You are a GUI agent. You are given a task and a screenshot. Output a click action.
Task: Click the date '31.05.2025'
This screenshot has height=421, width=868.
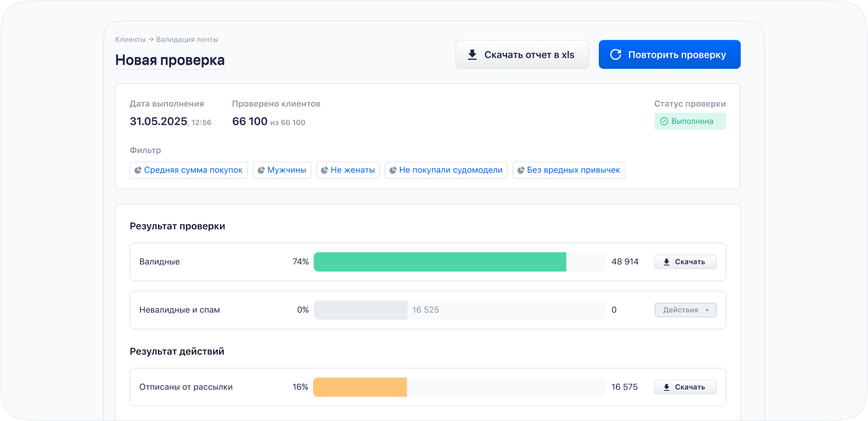coord(159,122)
